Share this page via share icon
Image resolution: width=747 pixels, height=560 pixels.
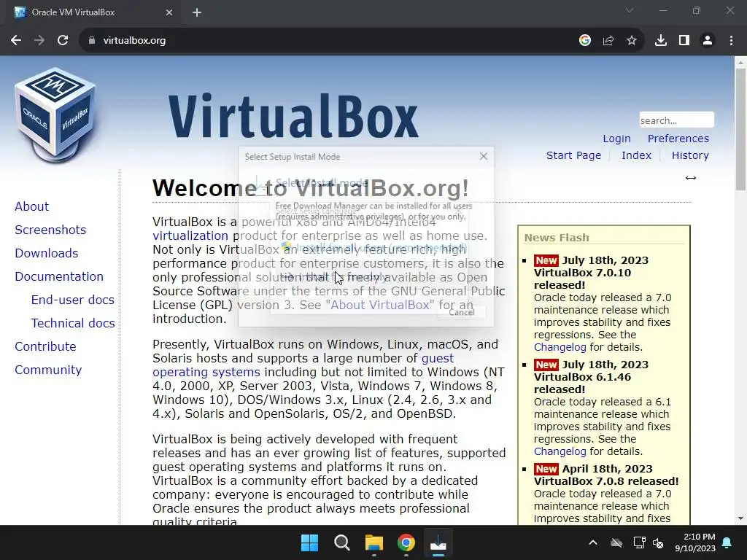click(x=608, y=41)
